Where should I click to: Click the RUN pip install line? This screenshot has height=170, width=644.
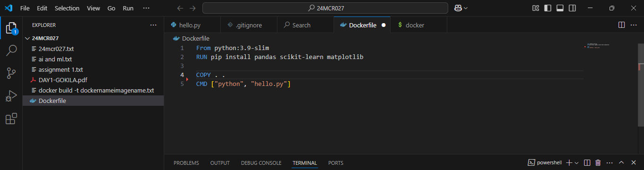click(280, 57)
